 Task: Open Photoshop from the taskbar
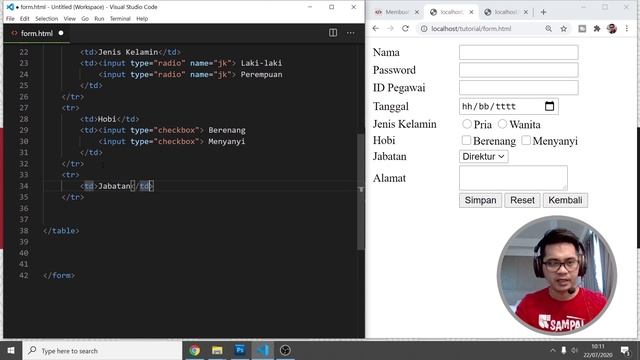tap(240, 350)
